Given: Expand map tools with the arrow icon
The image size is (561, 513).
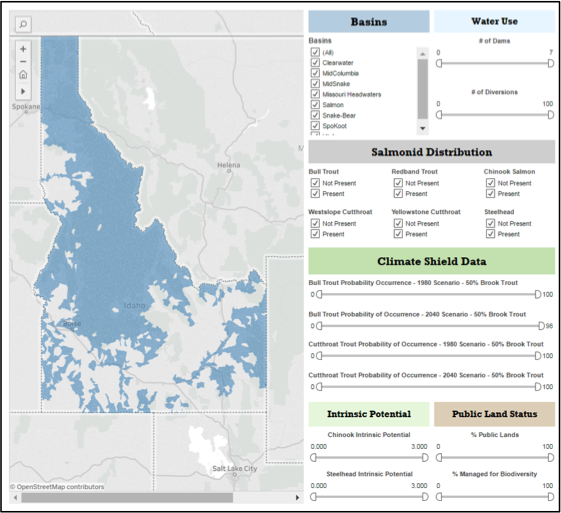Looking at the screenshot, I should [x=23, y=91].
